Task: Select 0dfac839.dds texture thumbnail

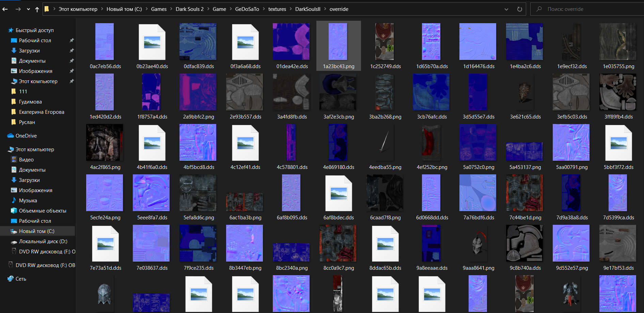Action: click(198, 42)
